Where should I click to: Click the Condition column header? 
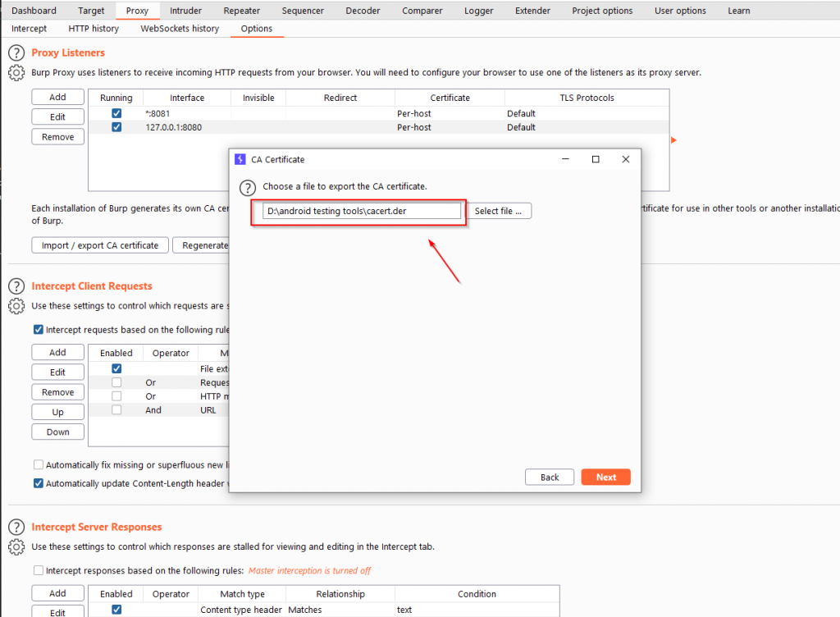coord(477,594)
